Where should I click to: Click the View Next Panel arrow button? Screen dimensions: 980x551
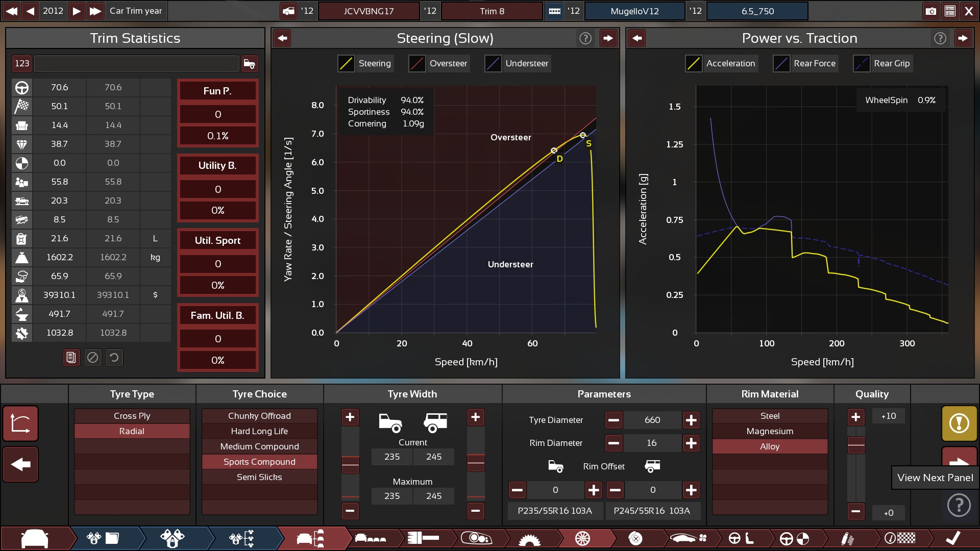[x=959, y=458]
